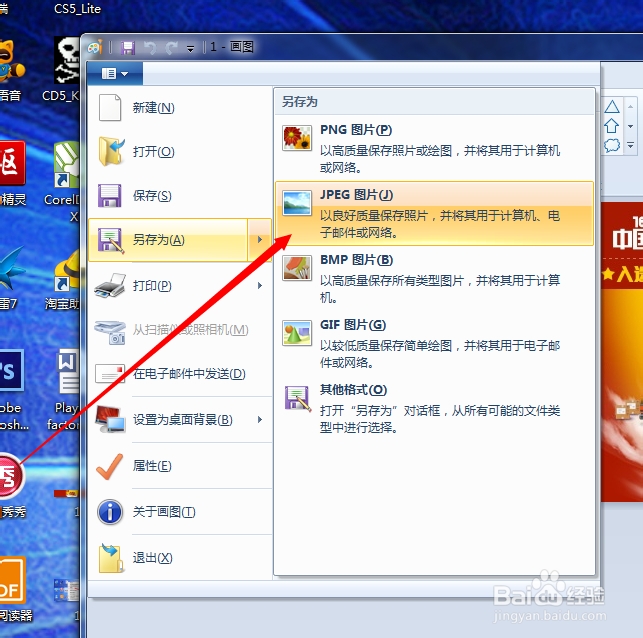Click the Save floppy icon in title bar
643x638 pixels.
(x=128, y=48)
